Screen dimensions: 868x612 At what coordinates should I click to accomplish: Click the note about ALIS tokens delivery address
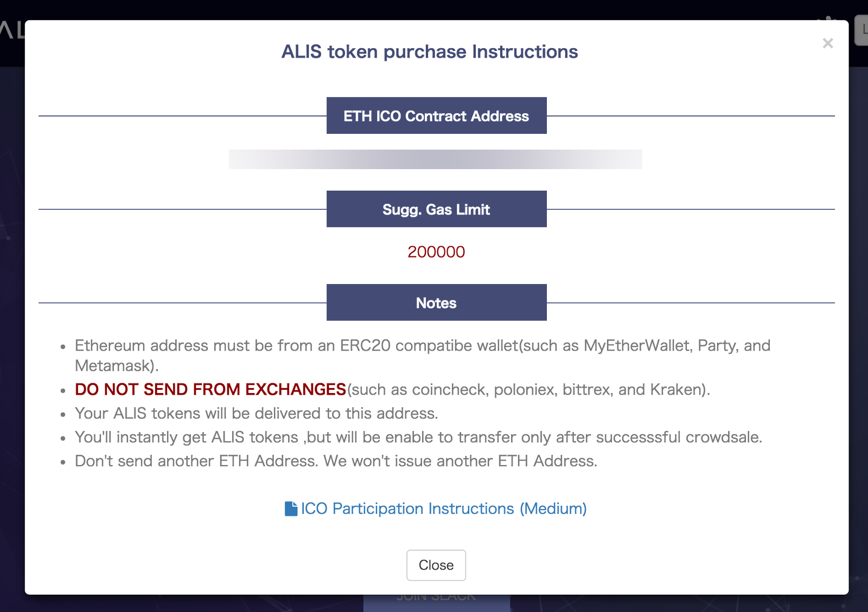pyautogui.click(x=256, y=414)
